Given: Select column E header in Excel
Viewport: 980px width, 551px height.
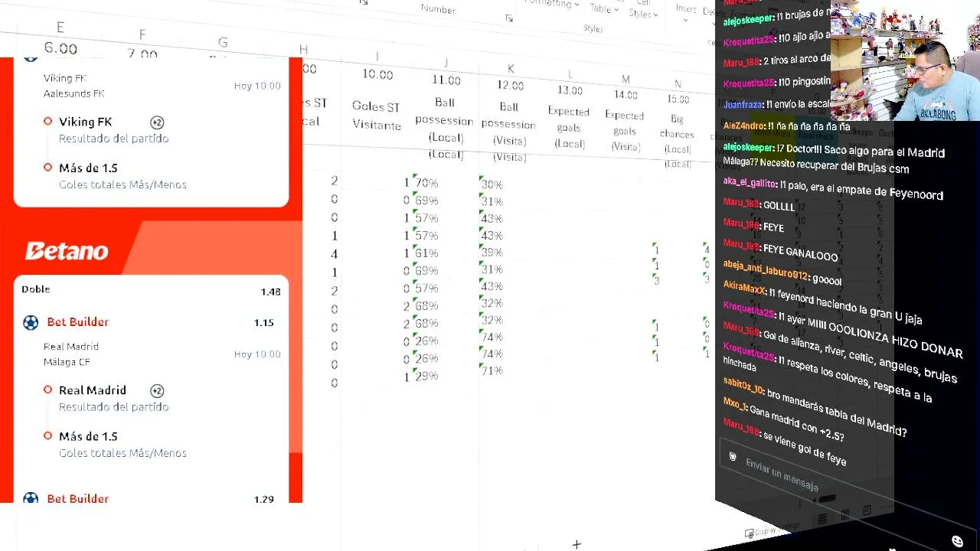Looking at the screenshot, I should [60, 28].
